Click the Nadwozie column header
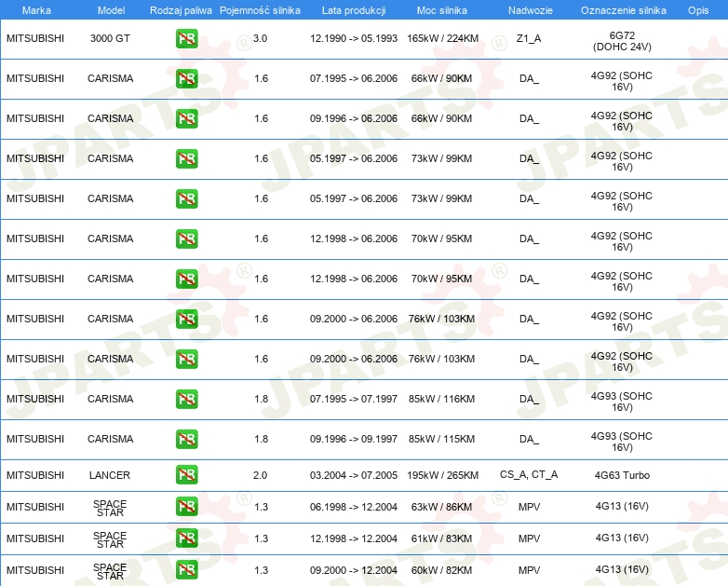 point(531,10)
